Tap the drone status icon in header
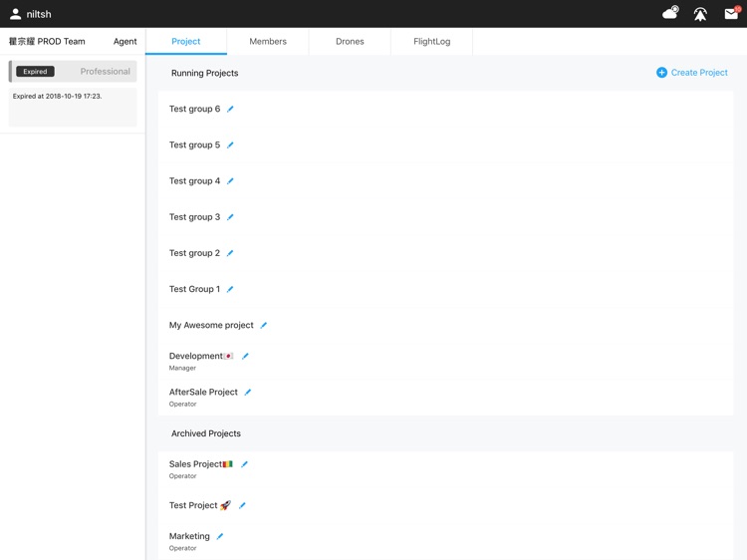 [x=700, y=14]
